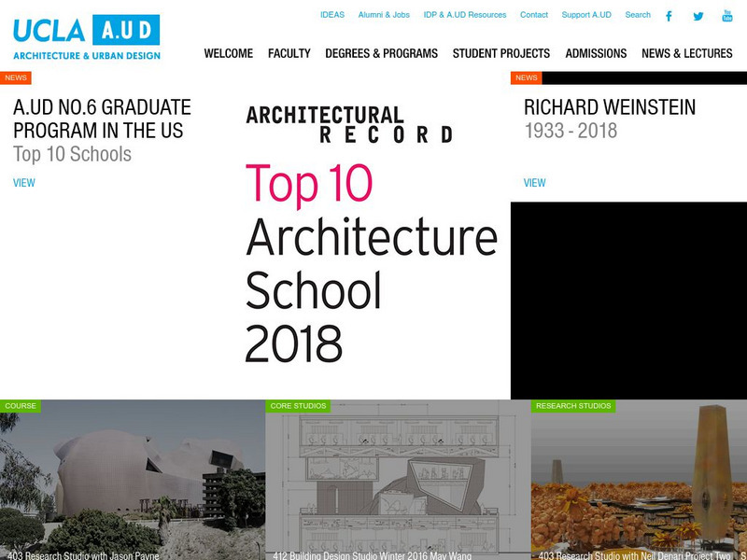Visit the Support A.UD link
The width and height of the screenshot is (747, 560).
(x=586, y=15)
